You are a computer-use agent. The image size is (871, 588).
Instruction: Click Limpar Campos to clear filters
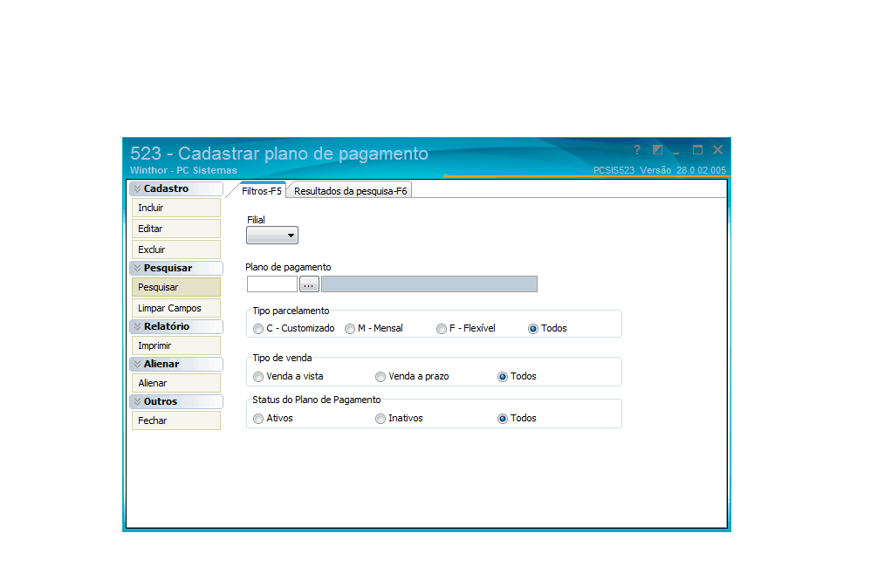click(x=176, y=308)
